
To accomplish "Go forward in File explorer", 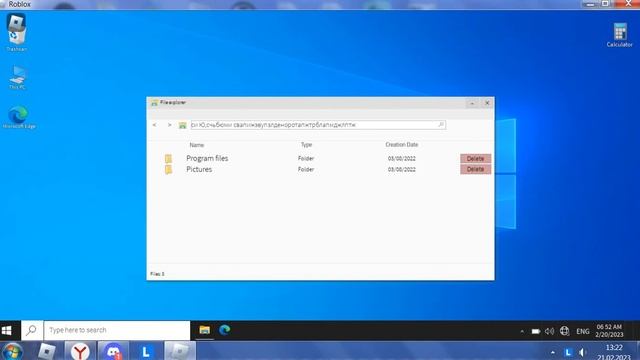I will click(x=169, y=125).
